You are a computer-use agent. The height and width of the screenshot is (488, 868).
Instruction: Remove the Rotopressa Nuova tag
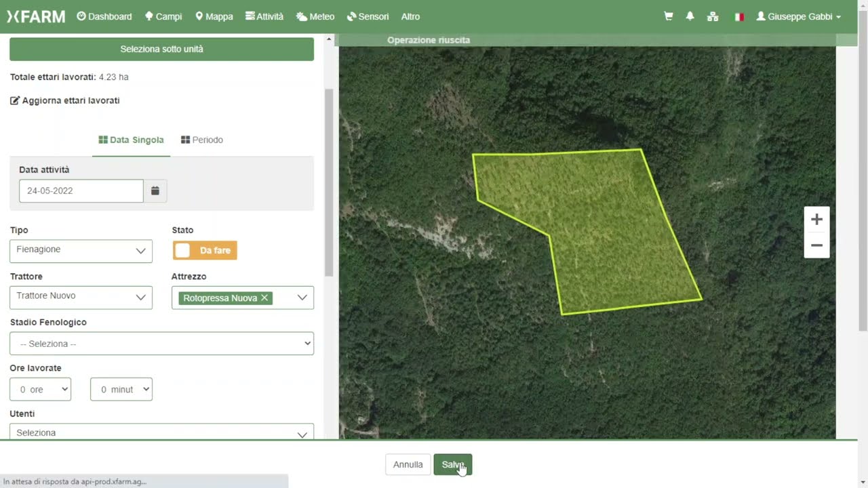pyautogui.click(x=264, y=298)
